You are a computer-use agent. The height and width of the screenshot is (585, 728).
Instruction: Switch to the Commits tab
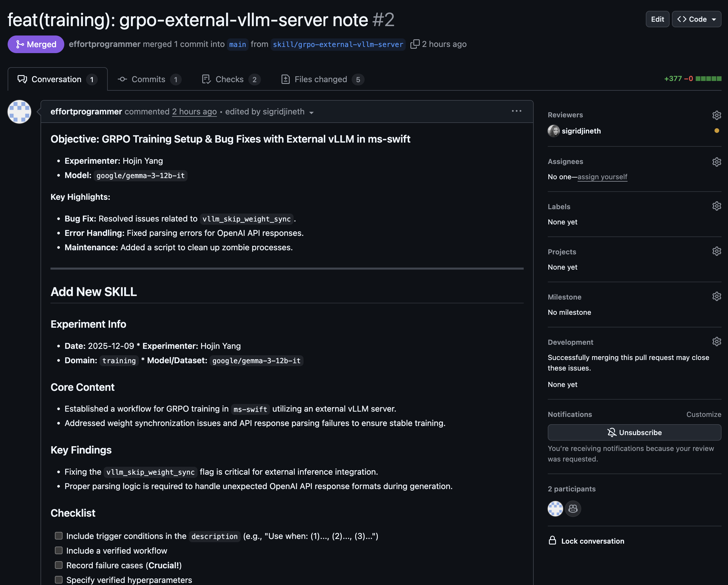pyautogui.click(x=149, y=79)
